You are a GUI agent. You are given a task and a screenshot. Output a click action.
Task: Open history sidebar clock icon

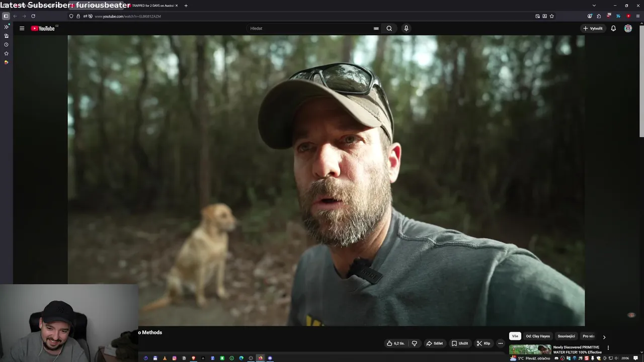(x=6, y=44)
